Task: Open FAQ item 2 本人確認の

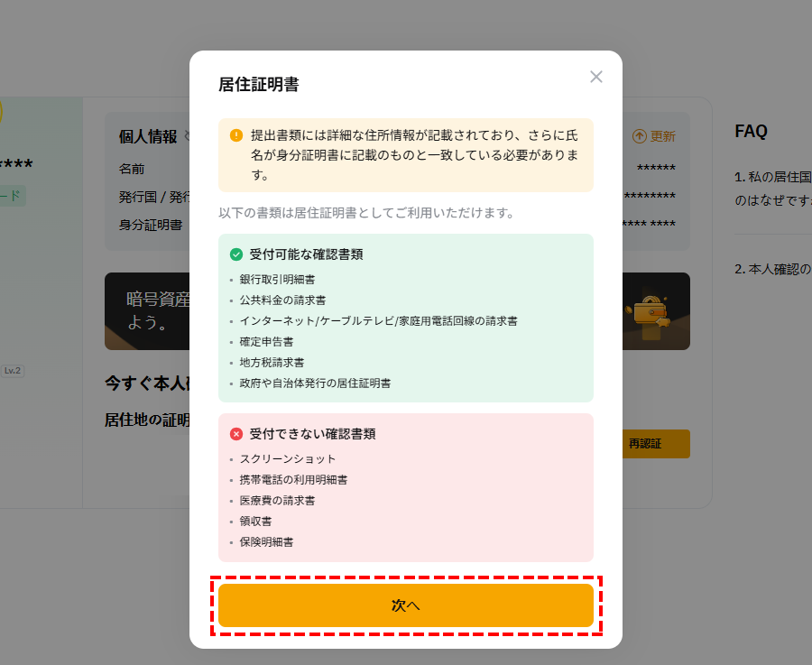Action: point(772,269)
